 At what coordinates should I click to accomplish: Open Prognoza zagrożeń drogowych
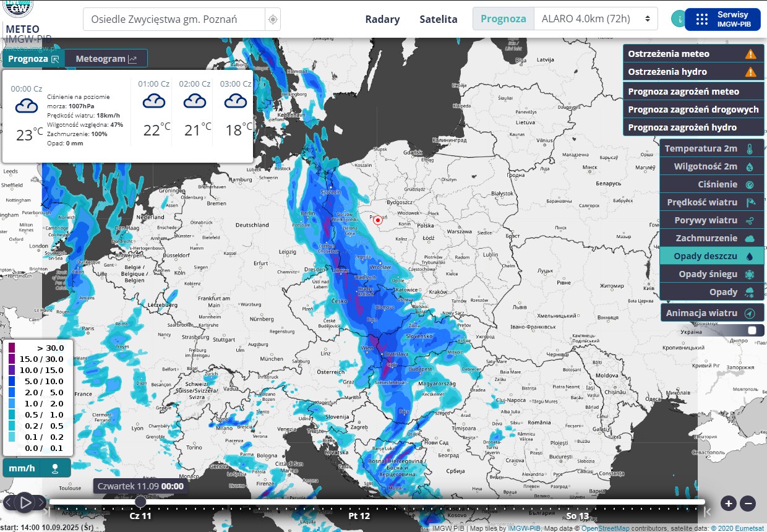[x=693, y=109]
